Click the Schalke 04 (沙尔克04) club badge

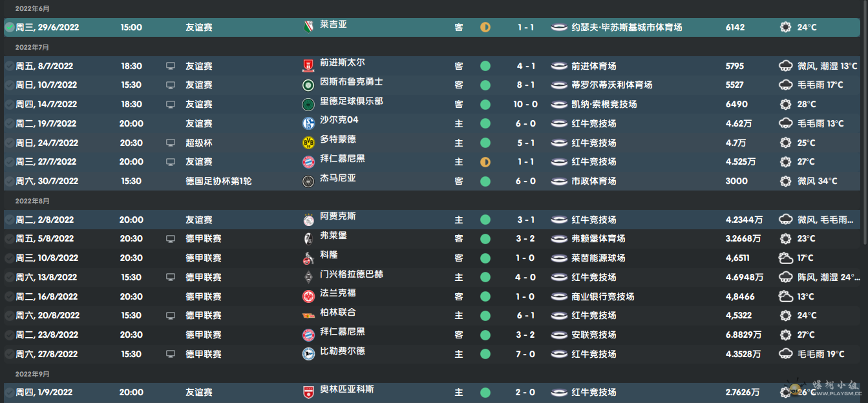[308, 123]
